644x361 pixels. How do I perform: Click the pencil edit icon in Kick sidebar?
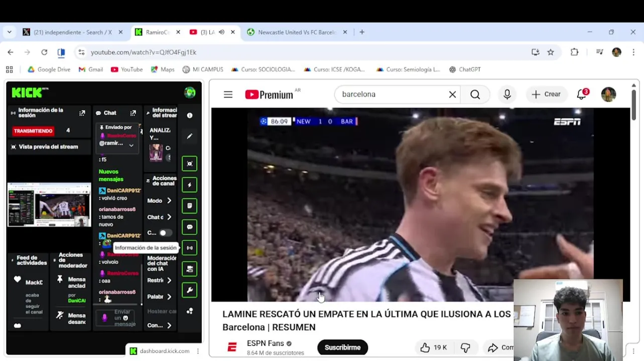[x=190, y=136]
